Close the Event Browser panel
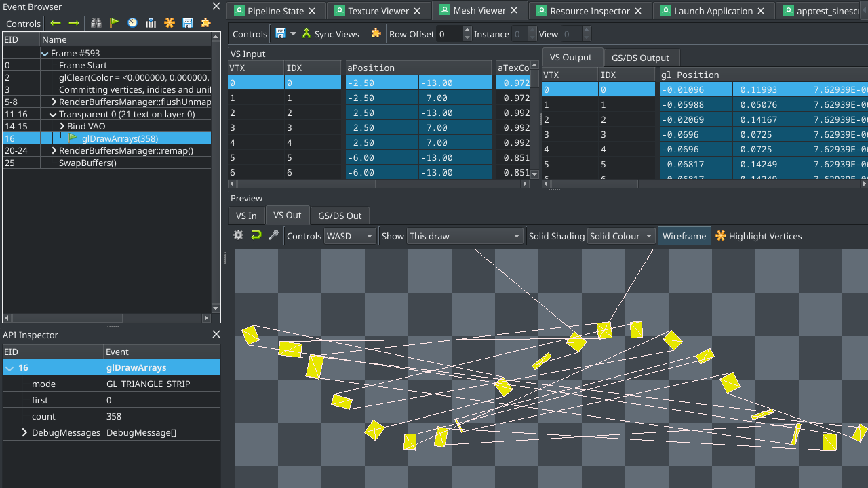The image size is (868, 488). click(216, 7)
